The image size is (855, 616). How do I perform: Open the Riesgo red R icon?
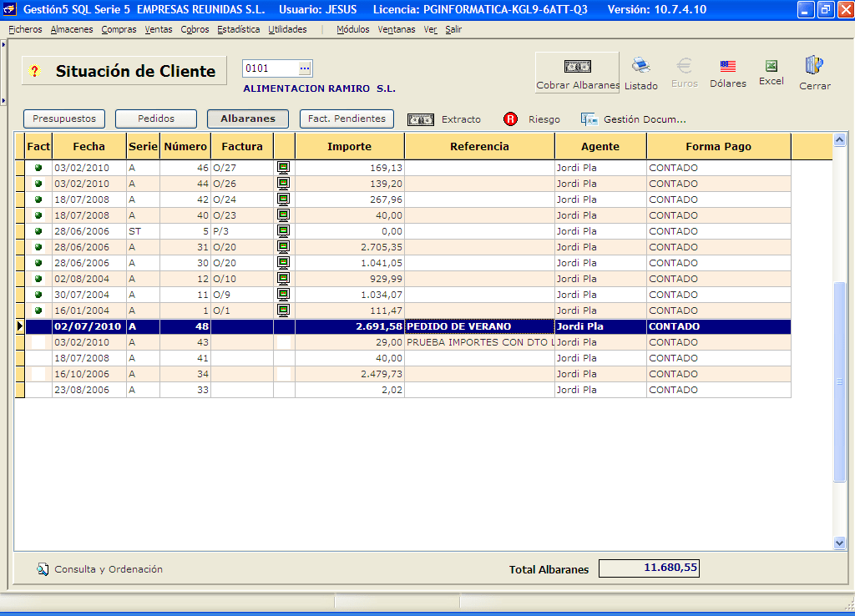[511, 119]
